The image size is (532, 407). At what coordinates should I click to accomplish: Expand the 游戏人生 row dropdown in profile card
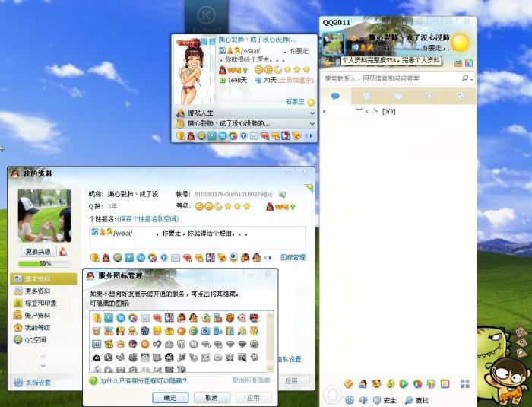312,113
